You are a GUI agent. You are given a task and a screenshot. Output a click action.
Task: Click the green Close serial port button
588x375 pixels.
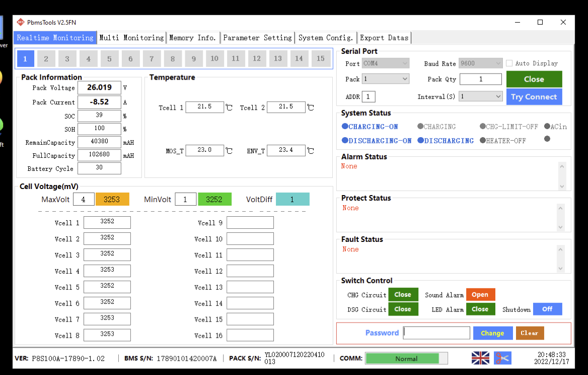534,79
